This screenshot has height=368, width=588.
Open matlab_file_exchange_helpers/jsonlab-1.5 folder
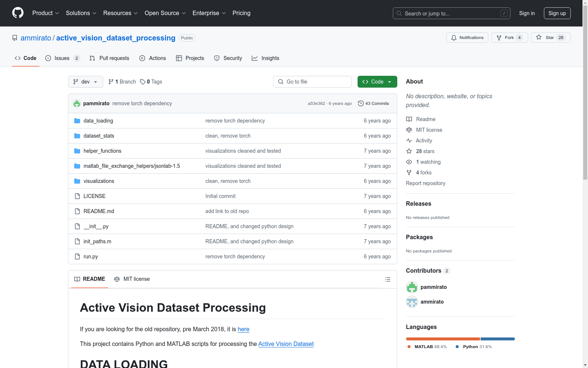[132, 166]
